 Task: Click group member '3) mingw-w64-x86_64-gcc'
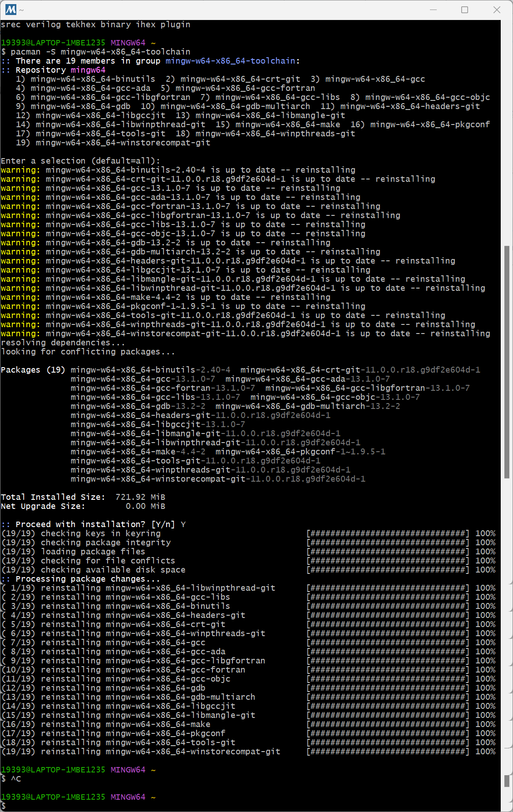pos(368,79)
